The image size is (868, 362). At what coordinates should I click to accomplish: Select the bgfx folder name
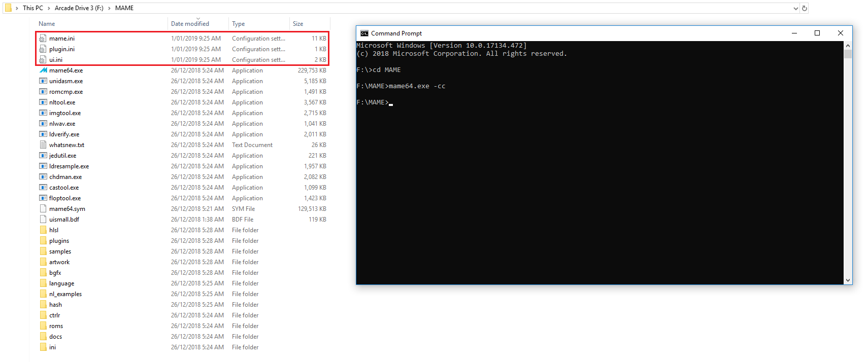[55, 273]
